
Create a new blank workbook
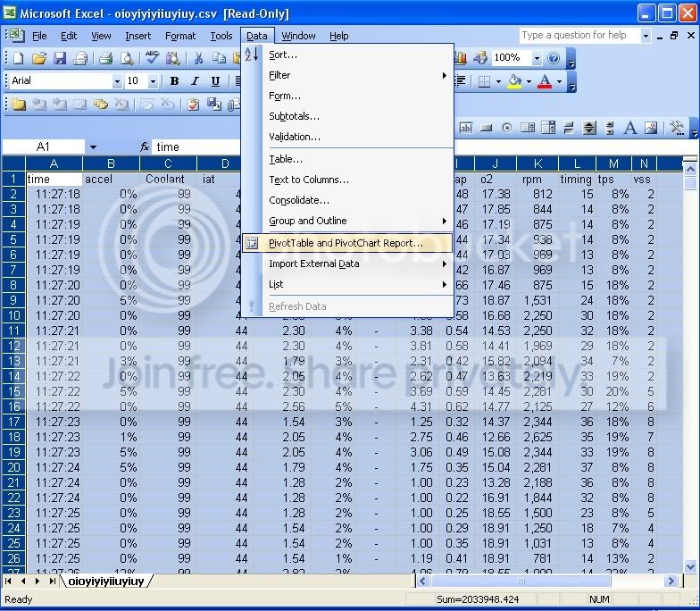[18, 57]
